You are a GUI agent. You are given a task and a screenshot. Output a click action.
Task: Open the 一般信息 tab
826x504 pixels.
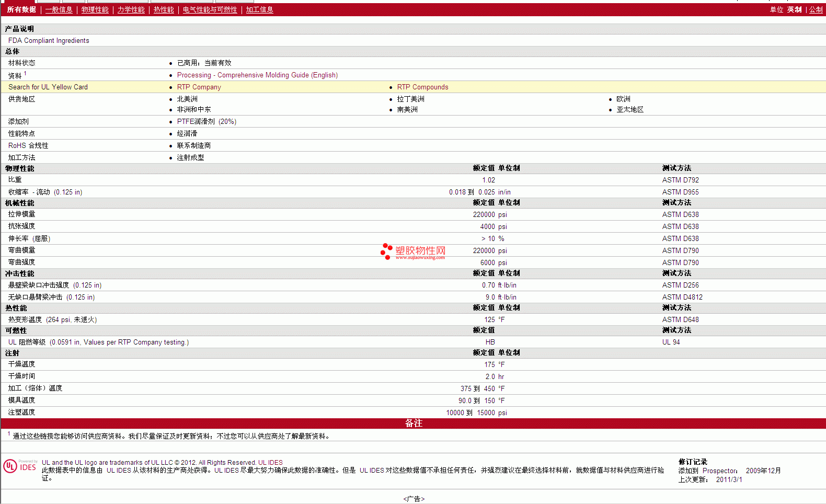point(59,9)
